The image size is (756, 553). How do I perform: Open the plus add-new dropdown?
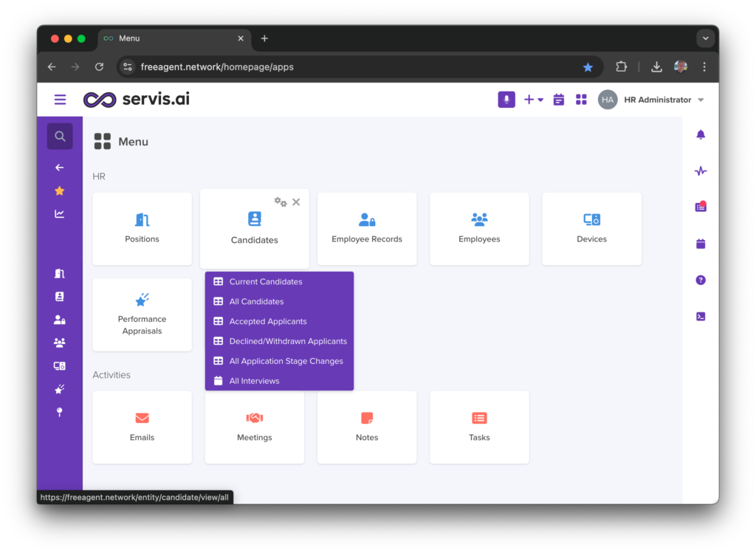tap(534, 100)
